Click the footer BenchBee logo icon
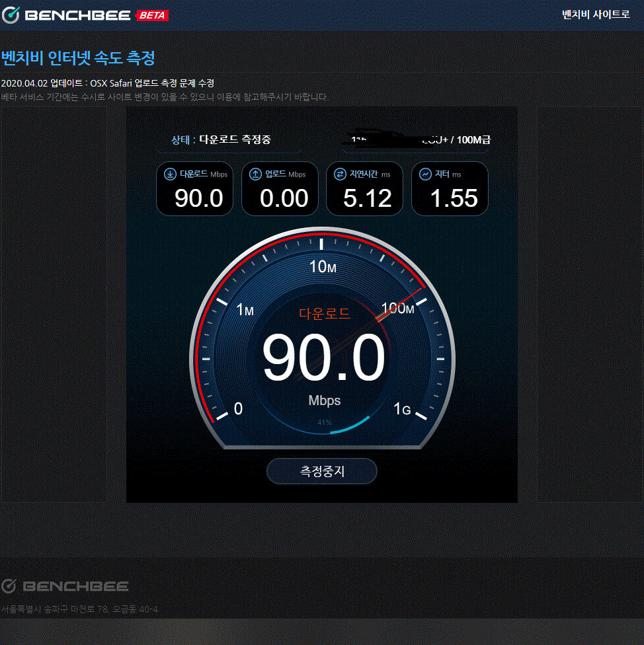 coord(9,586)
